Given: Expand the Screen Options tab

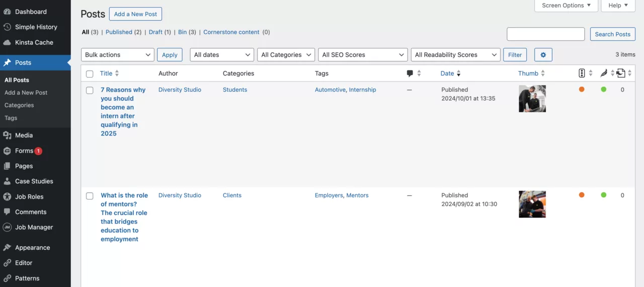Looking at the screenshot, I should pyautogui.click(x=566, y=6).
